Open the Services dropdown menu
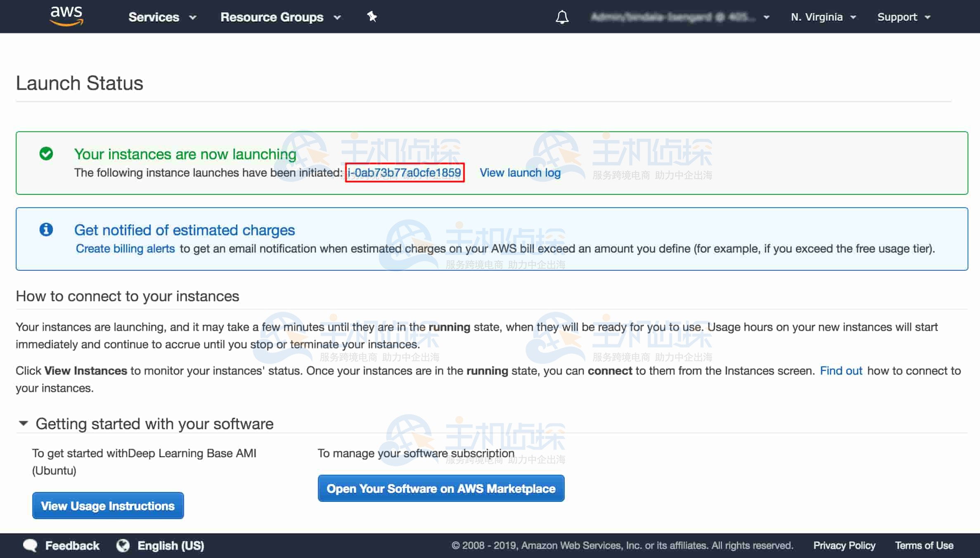 coord(162,17)
